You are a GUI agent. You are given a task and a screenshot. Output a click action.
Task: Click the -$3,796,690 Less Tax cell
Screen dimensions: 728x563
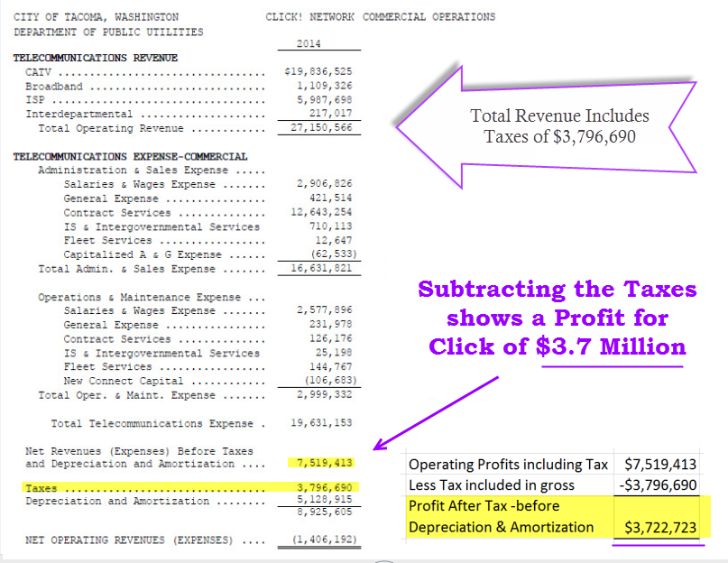click(659, 485)
